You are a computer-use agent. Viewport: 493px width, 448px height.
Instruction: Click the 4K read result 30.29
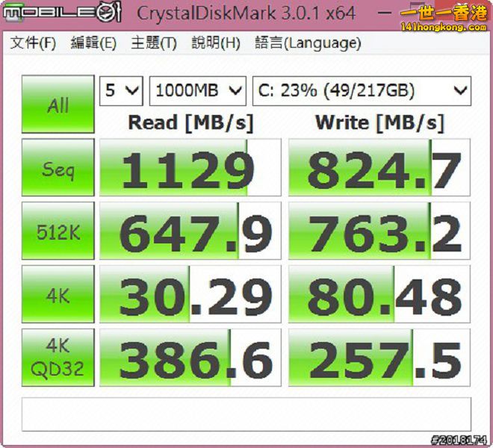190,294
